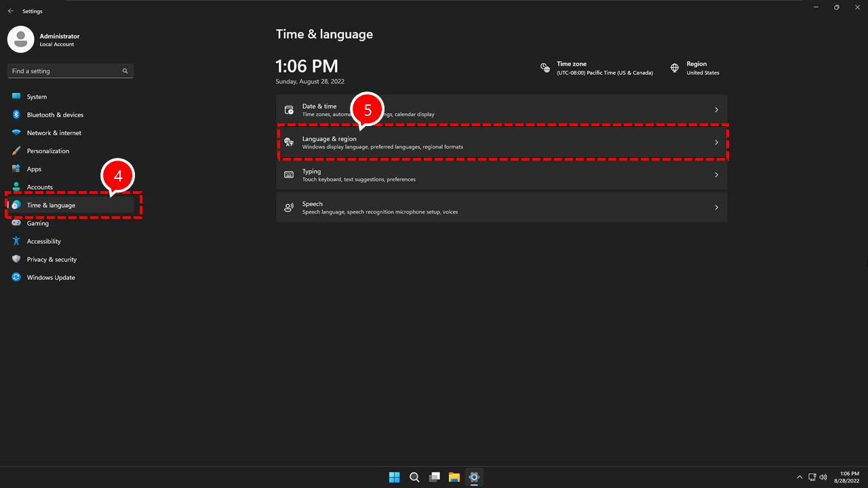Go to Privacy & security settings
868x488 pixels.
[x=52, y=259]
